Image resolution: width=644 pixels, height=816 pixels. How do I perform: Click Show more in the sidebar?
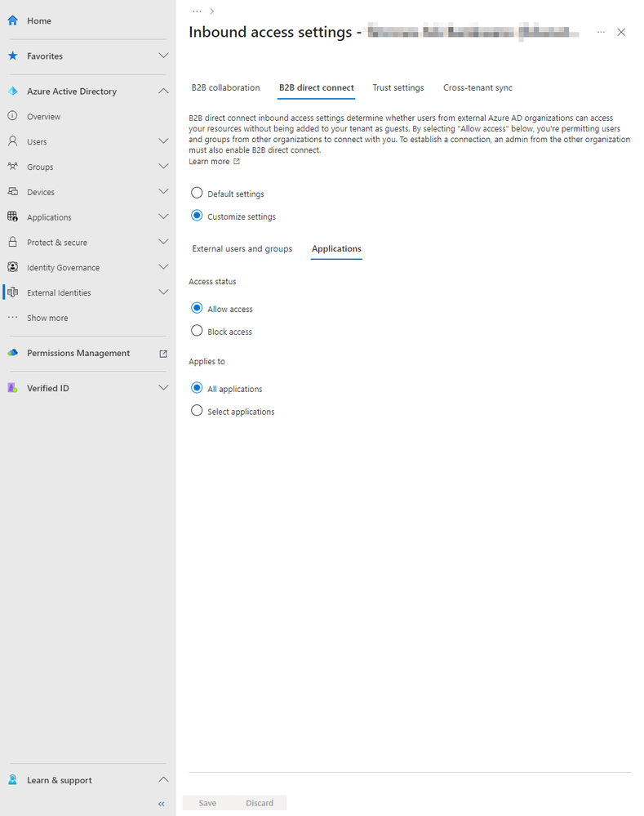click(x=47, y=318)
